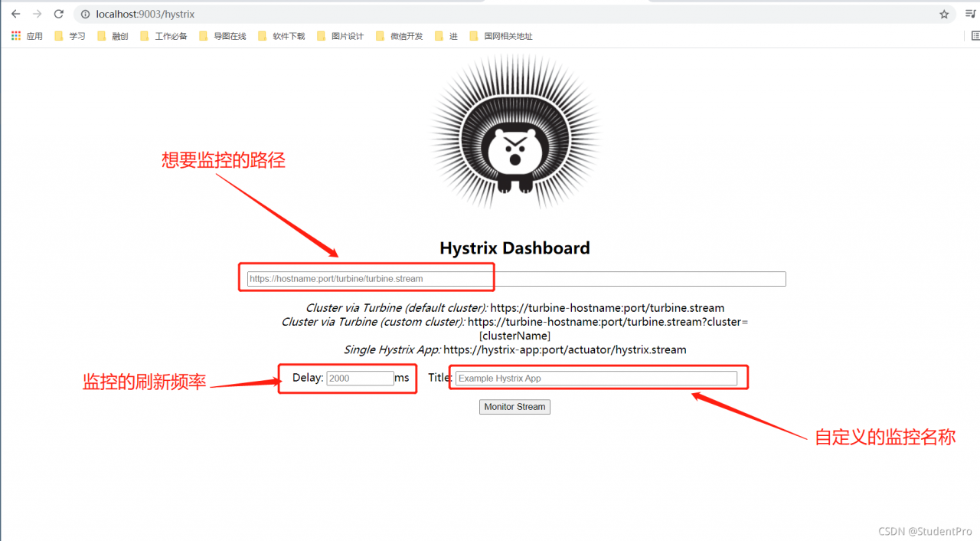Open the 工作必备 bookmark folder
Viewport: 980px width, 541px height.
[x=164, y=36]
